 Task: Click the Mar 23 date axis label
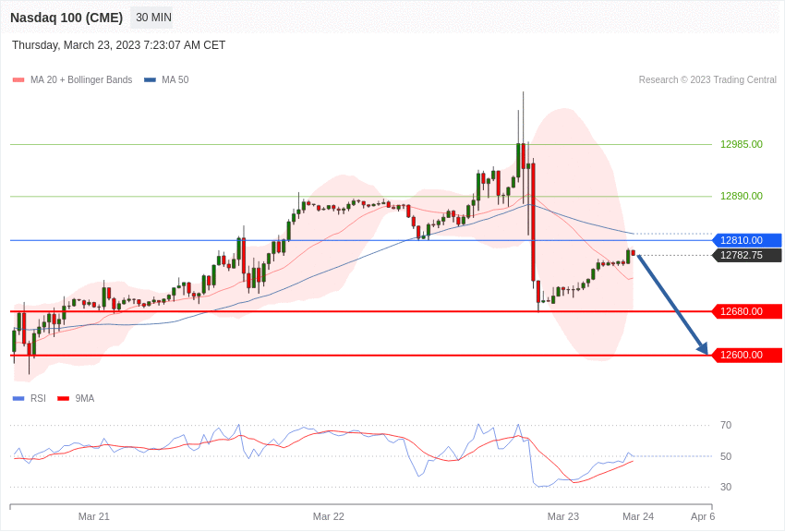tap(563, 516)
